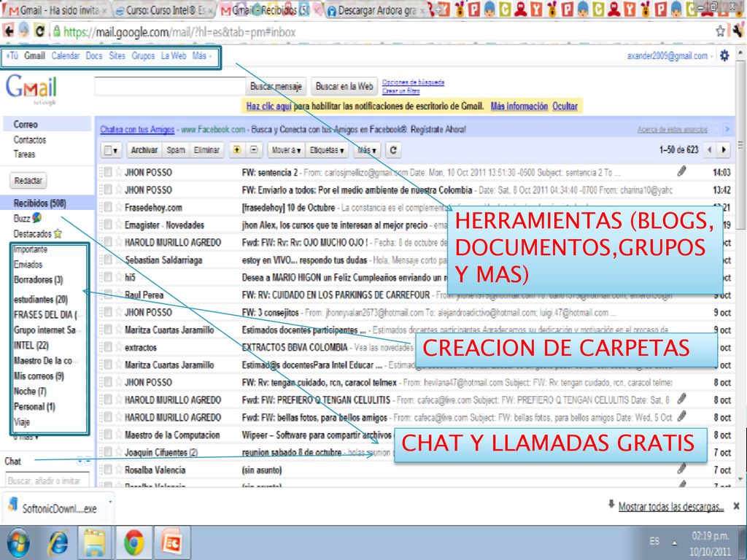
Task: Open the SoftonicDownl....exe download options arrow
Action: [x=110, y=502]
